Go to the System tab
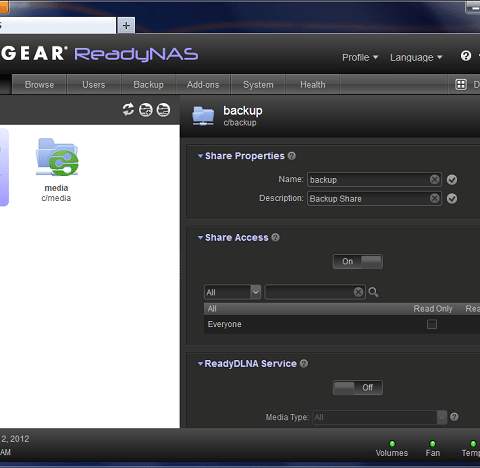Image resolution: width=480 pixels, height=468 pixels. click(258, 85)
